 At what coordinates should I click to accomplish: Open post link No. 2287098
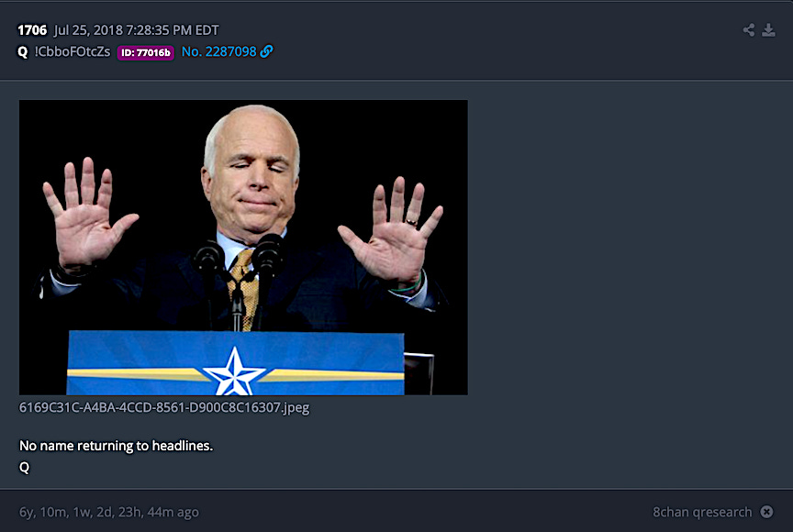pyautogui.click(x=219, y=51)
